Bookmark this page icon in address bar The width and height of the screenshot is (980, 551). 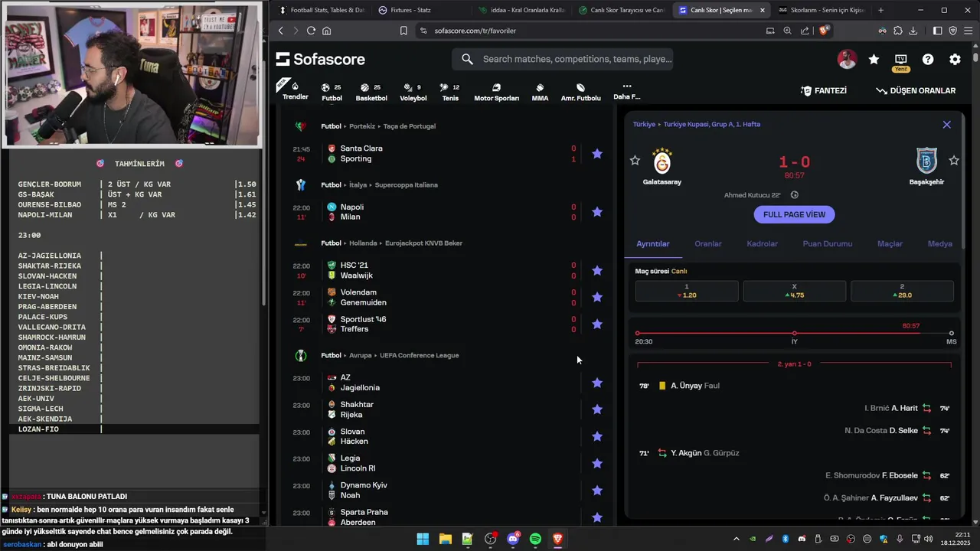403,31
